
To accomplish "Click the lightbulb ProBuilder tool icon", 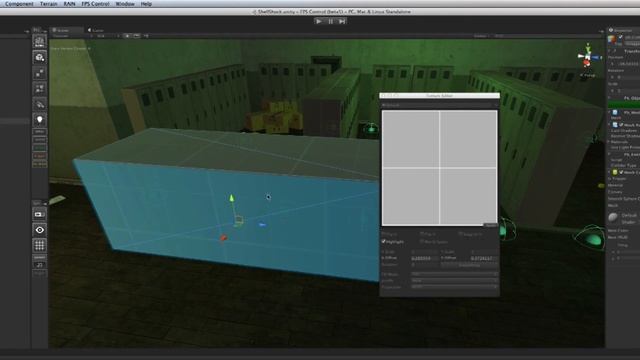I will point(40,120).
